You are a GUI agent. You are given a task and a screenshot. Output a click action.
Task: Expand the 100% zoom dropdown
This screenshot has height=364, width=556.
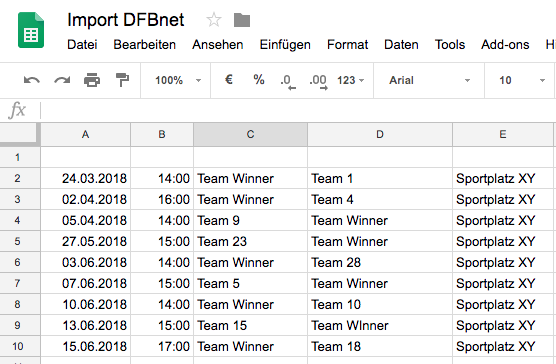(178, 80)
